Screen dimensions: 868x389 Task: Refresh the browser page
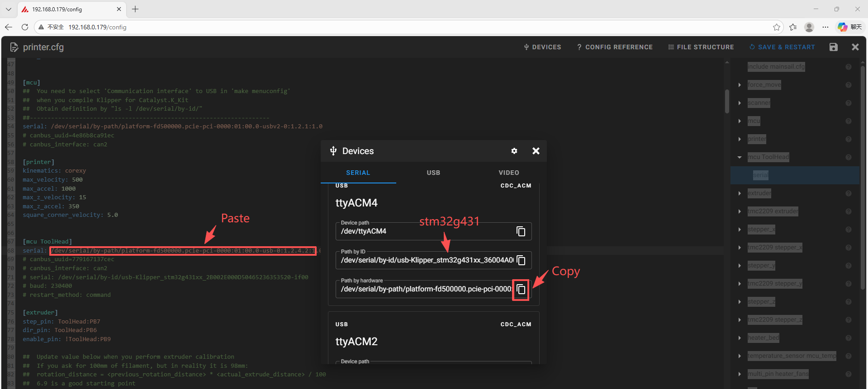(25, 27)
